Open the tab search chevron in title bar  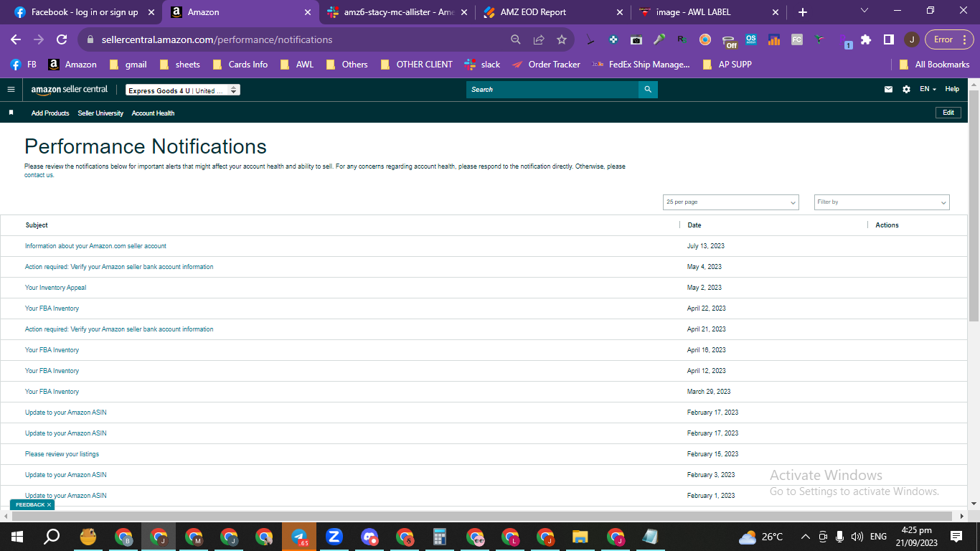pos(864,11)
